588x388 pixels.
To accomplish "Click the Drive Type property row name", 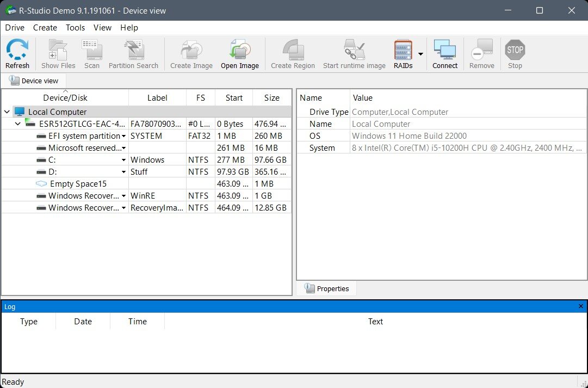I will tap(329, 112).
